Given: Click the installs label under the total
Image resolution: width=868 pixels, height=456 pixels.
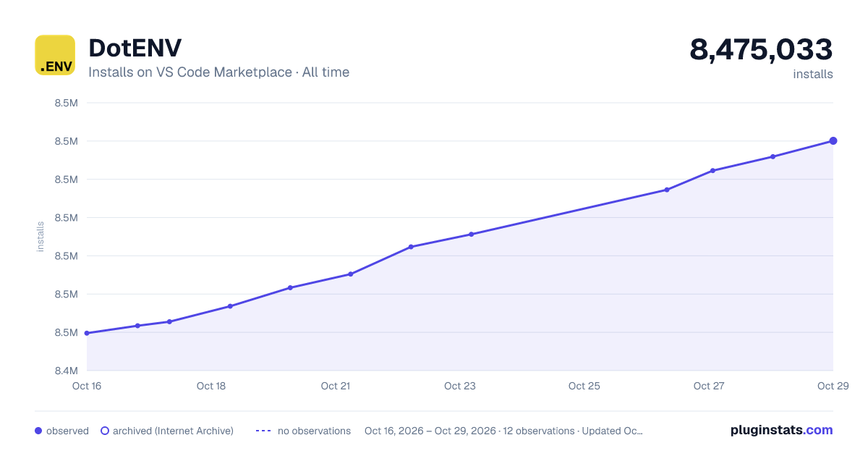Looking at the screenshot, I should coord(813,74).
